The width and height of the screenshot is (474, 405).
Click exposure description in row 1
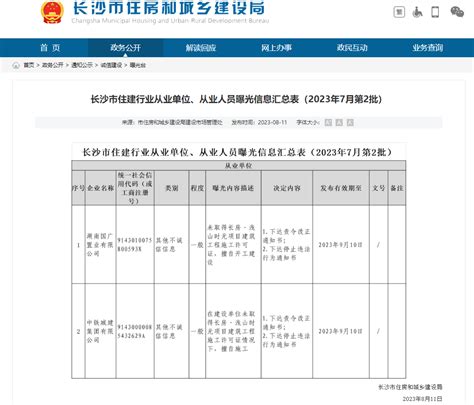tap(231, 245)
